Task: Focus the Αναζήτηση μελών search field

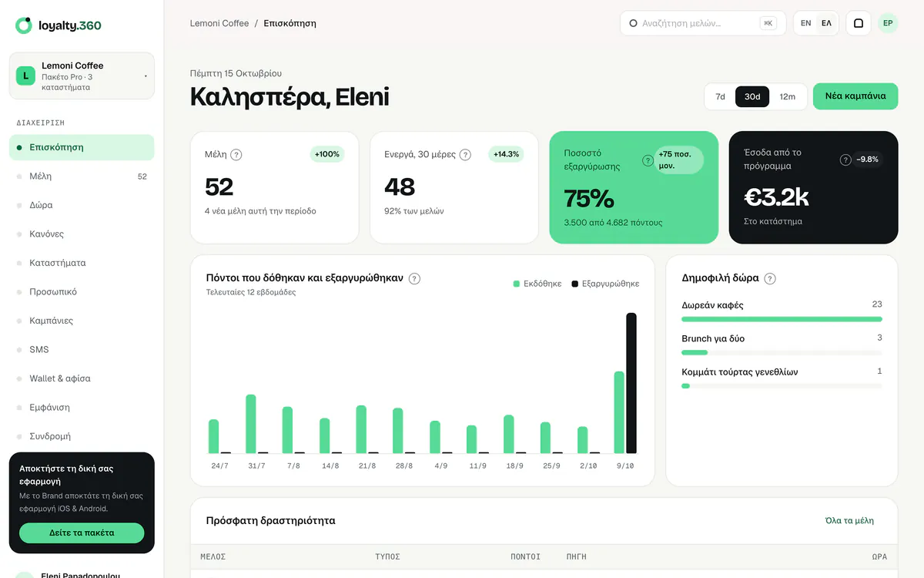Action: [703, 23]
